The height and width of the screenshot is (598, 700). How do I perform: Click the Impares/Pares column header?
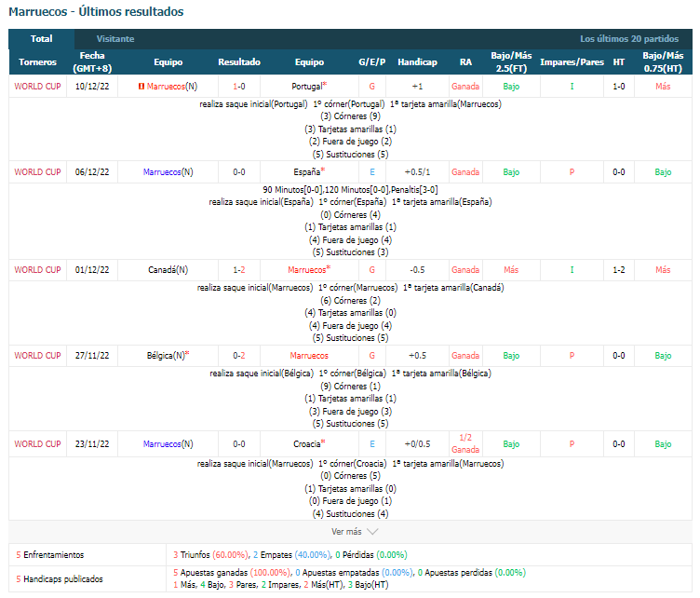point(572,62)
